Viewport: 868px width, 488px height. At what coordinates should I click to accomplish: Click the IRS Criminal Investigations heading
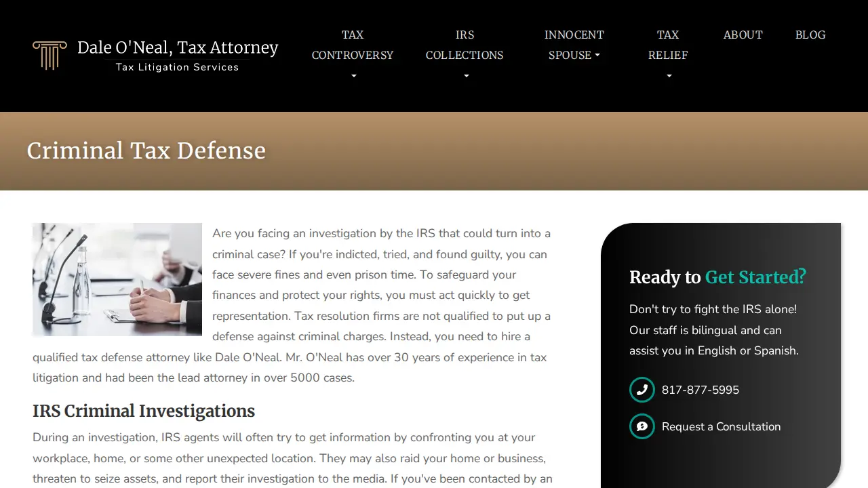[144, 411]
